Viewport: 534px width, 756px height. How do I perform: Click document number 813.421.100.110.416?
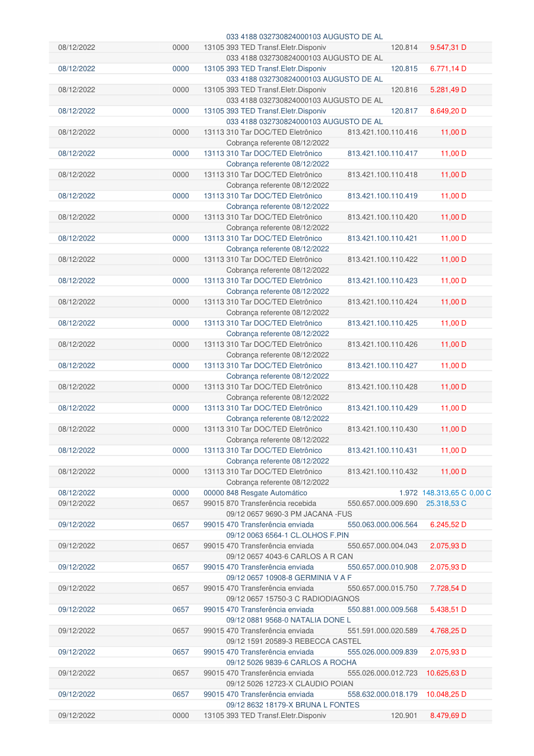pyautogui.click(x=382, y=132)
